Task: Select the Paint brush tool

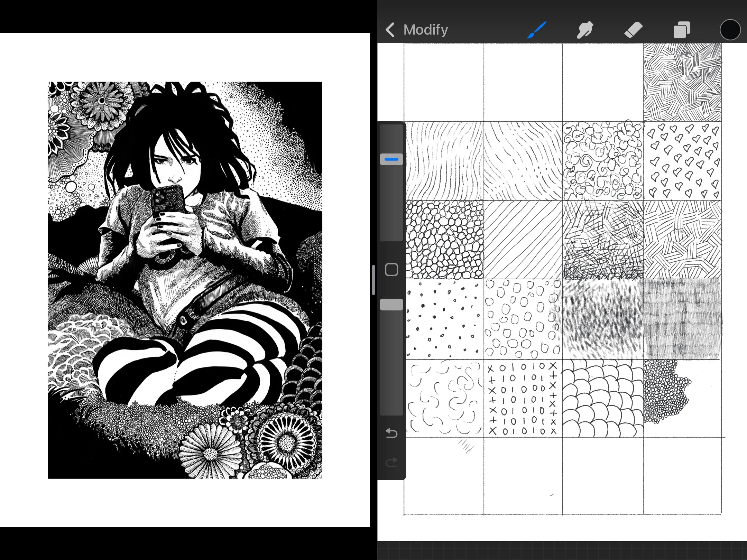Action: click(x=536, y=30)
